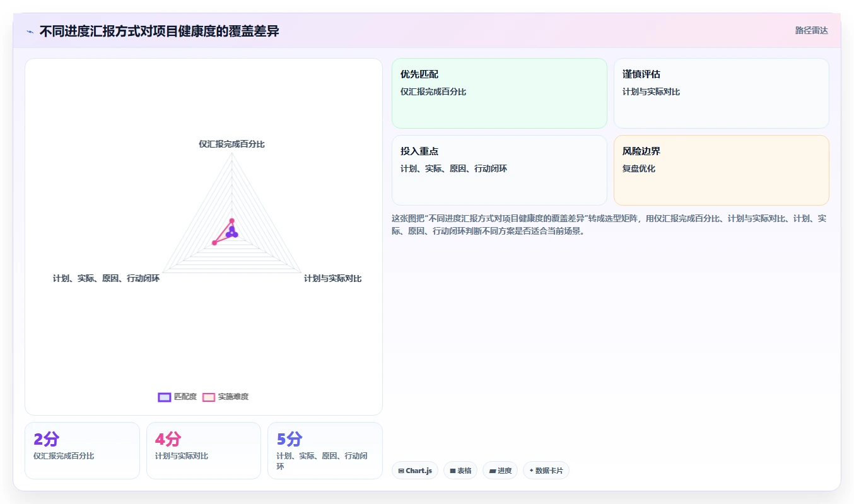Click the purple 匹配度 legend swatch

[165, 397]
